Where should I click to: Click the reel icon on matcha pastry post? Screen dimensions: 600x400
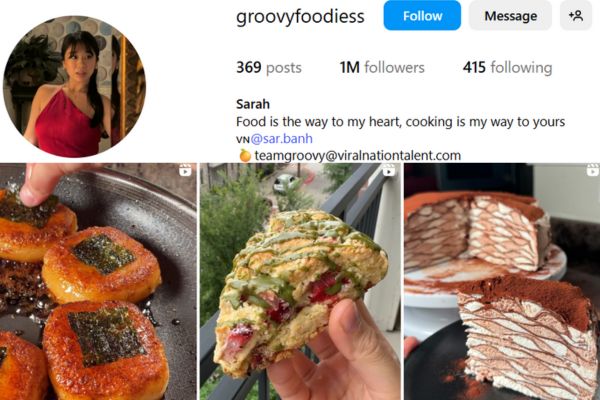[388, 171]
